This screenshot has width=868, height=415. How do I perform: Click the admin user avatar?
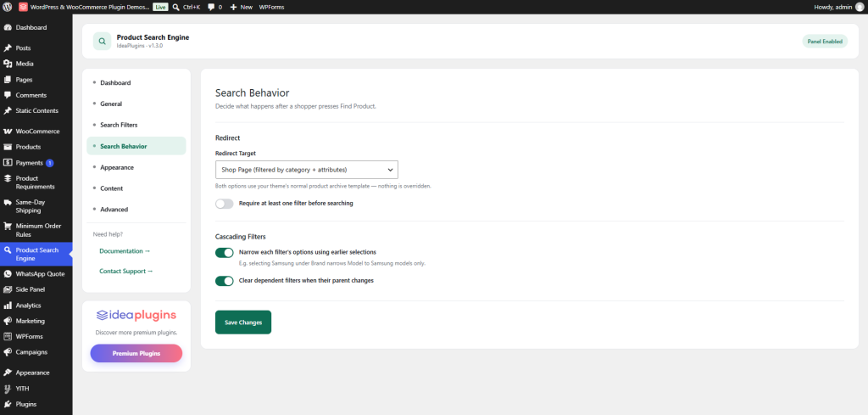[860, 7]
